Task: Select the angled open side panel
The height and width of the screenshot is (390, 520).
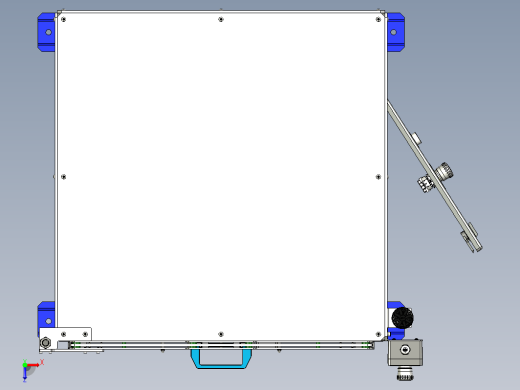Action: coord(434,176)
